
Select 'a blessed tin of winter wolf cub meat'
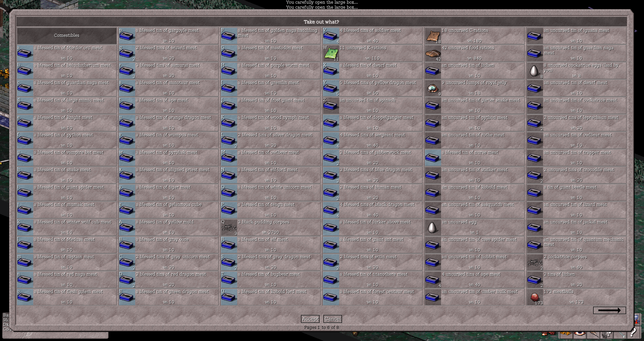click(67, 227)
